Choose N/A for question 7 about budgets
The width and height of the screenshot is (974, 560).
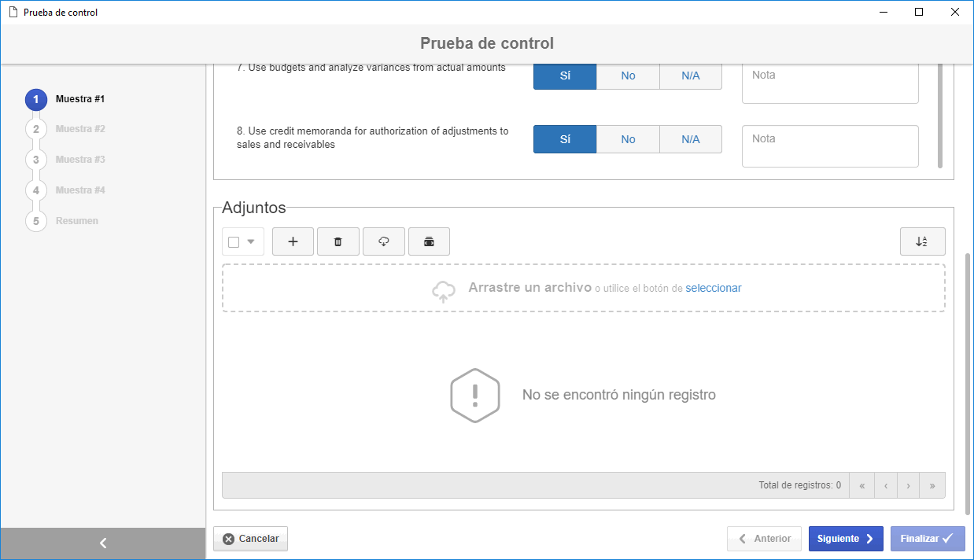point(691,76)
